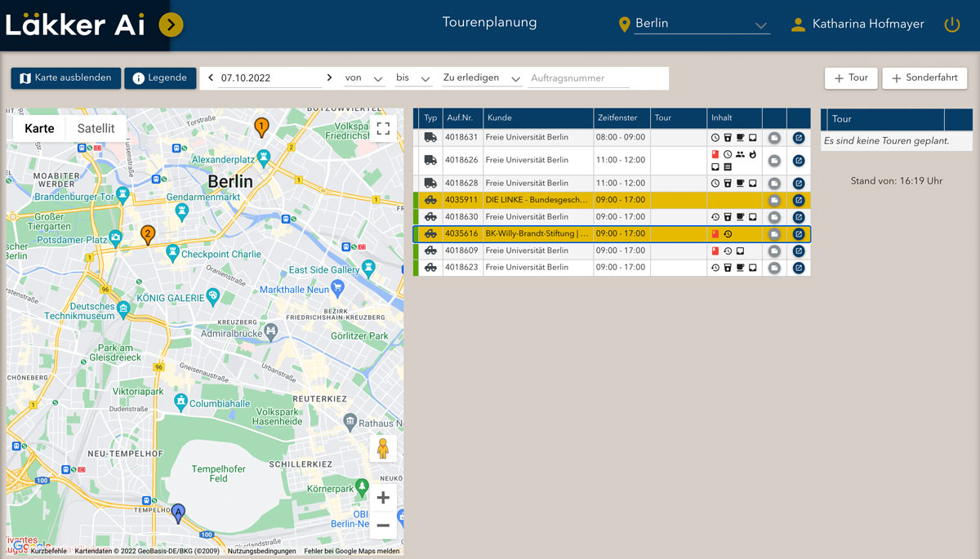This screenshot has width=980, height=559.
Task: Hide map with Karte ausblenden
Action: point(66,78)
